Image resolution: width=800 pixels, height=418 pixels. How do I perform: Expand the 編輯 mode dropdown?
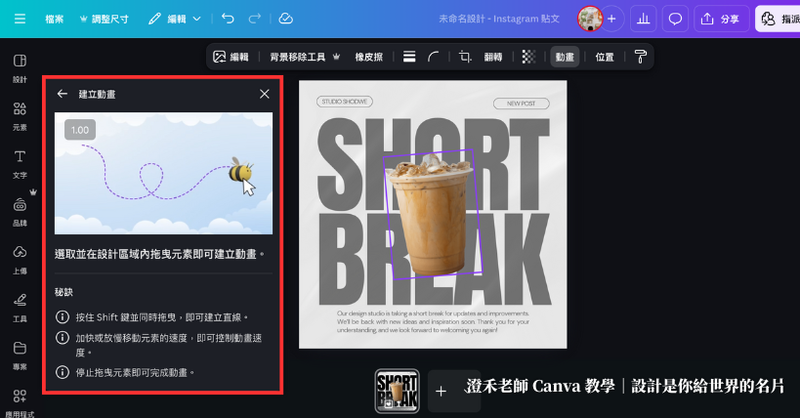click(174, 19)
